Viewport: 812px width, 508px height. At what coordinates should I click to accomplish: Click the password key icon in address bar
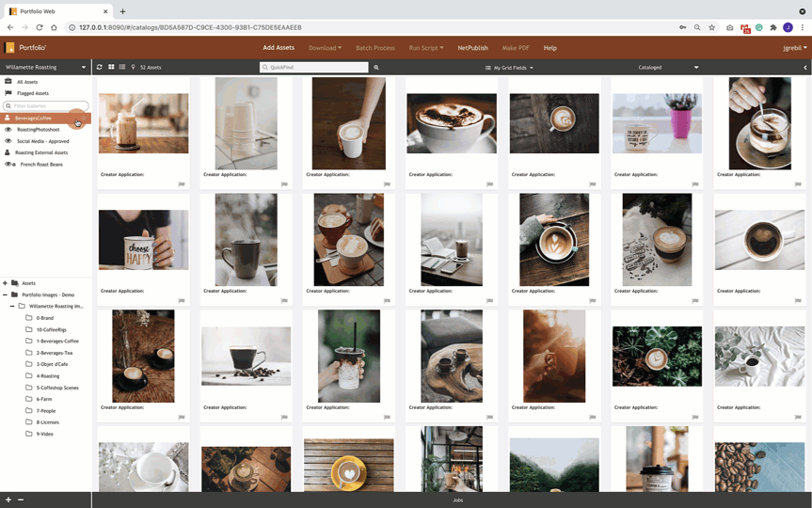[x=682, y=27]
